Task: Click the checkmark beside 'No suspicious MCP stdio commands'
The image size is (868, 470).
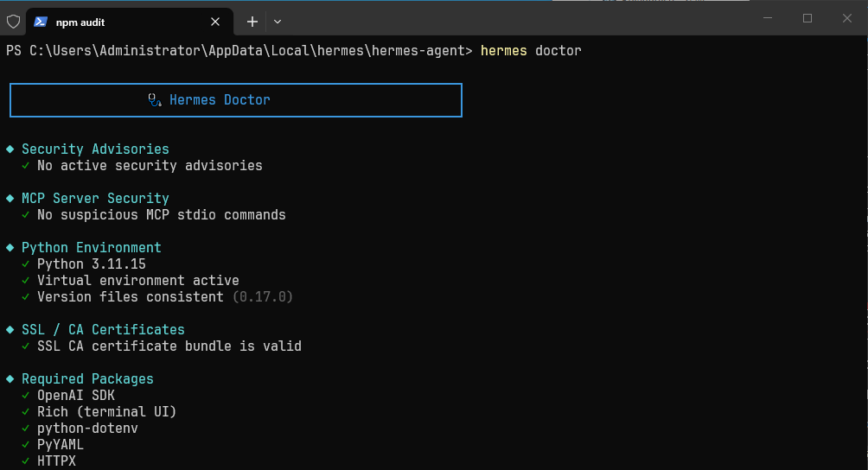Action: tap(25, 215)
